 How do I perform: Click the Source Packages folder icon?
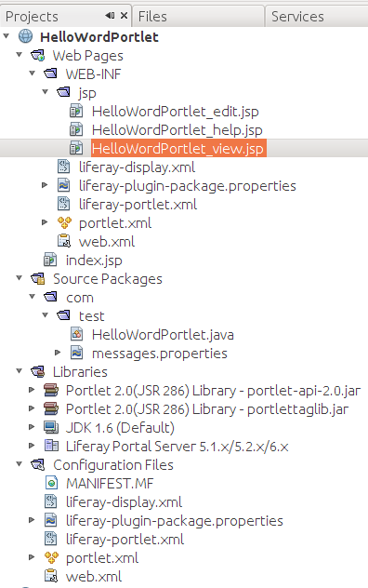click(38, 278)
